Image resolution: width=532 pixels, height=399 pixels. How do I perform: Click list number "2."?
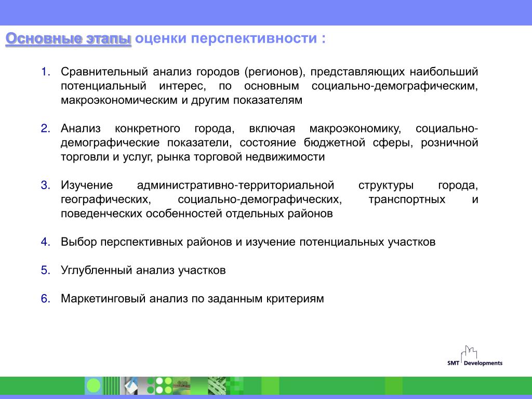coord(46,129)
